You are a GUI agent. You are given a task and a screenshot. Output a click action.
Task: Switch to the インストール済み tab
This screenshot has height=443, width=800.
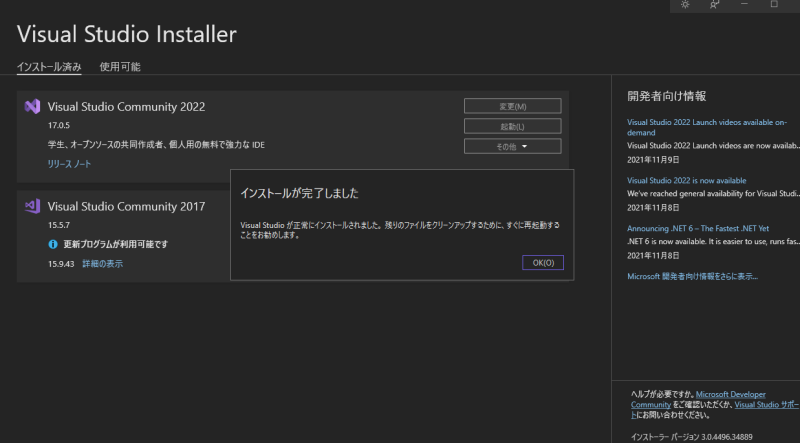pos(49,67)
